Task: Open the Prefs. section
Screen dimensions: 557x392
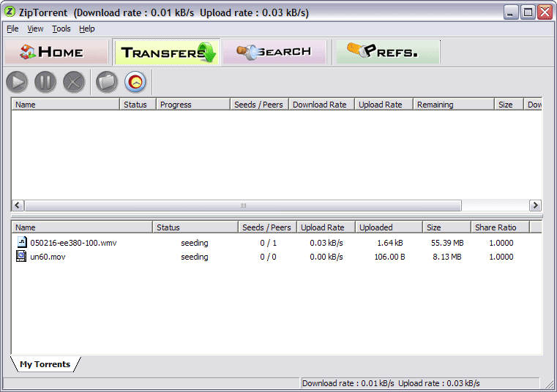Action: pyautogui.click(x=388, y=52)
